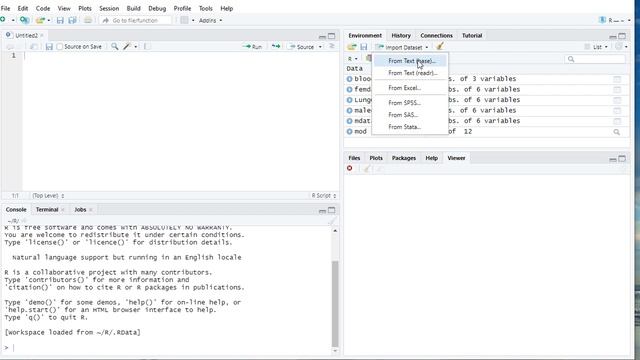Click the open file folder icon in main toolbar

pyautogui.click(x=40, y=20)
